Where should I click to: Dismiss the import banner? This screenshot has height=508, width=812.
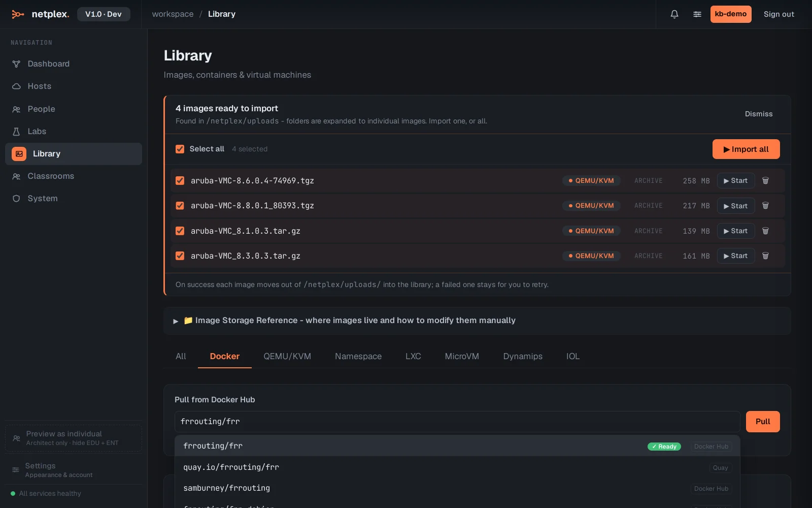pos(759,114)
